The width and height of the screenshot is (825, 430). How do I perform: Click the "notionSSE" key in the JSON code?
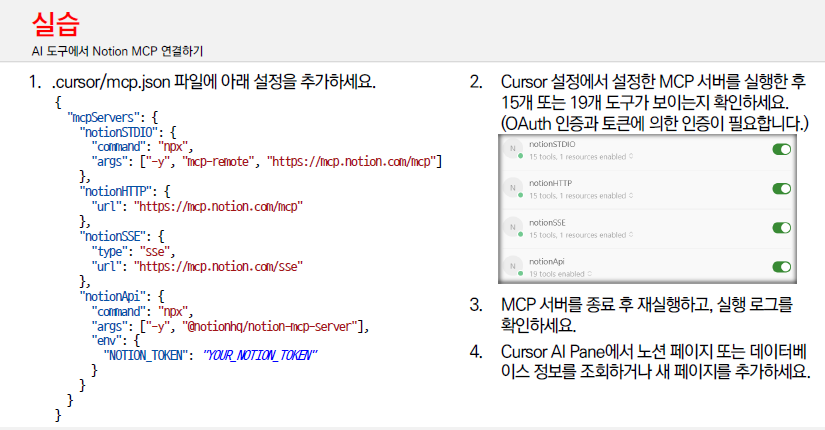click(x=112, y=236)
